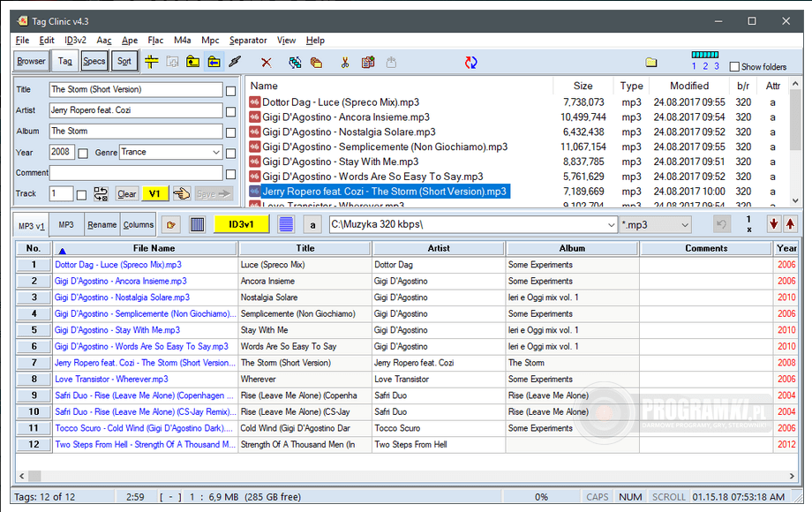Switch to the Rename tab

click(102, 225)
